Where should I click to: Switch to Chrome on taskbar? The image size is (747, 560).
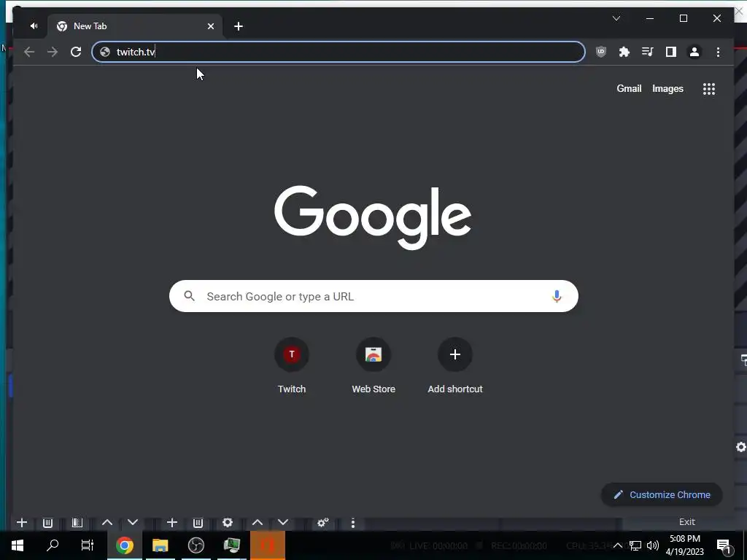125,545
